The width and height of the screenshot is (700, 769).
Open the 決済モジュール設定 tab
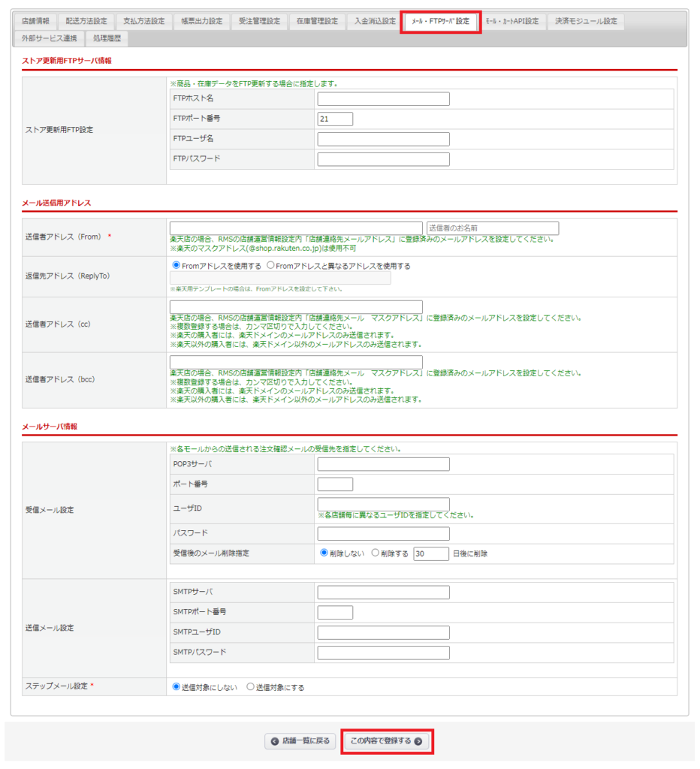pyautogui.click(x=586, y=21)
